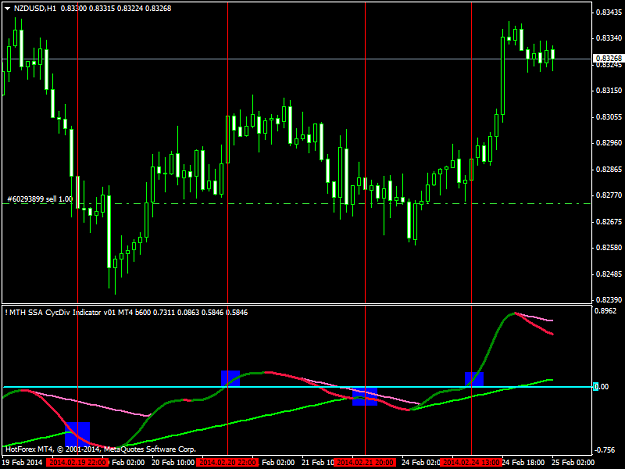This screenshot has width=625, height=469.
Task: Select the indicator scale value 0.8962
Action: (605, 311)
